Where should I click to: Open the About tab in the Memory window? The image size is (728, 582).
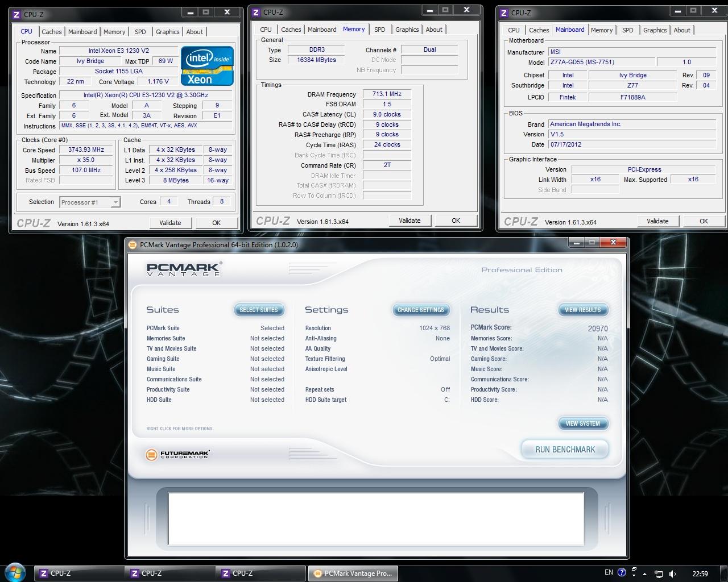coord(434,30)
